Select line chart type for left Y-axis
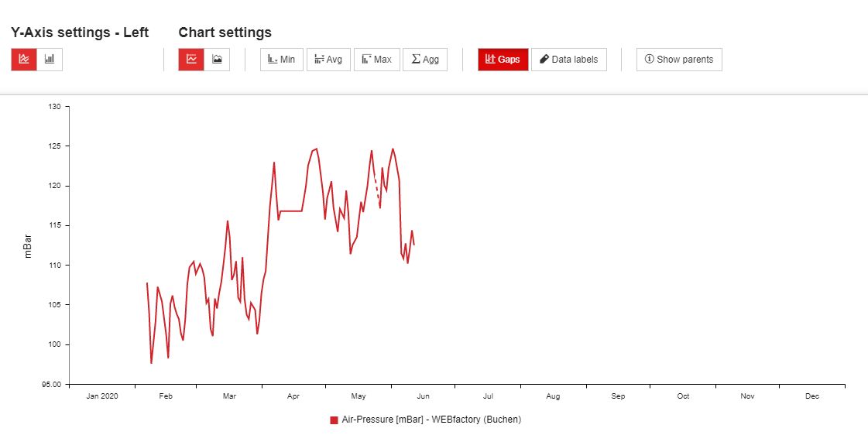The width and height of the screenshot is (868, 442). [24, 60]
